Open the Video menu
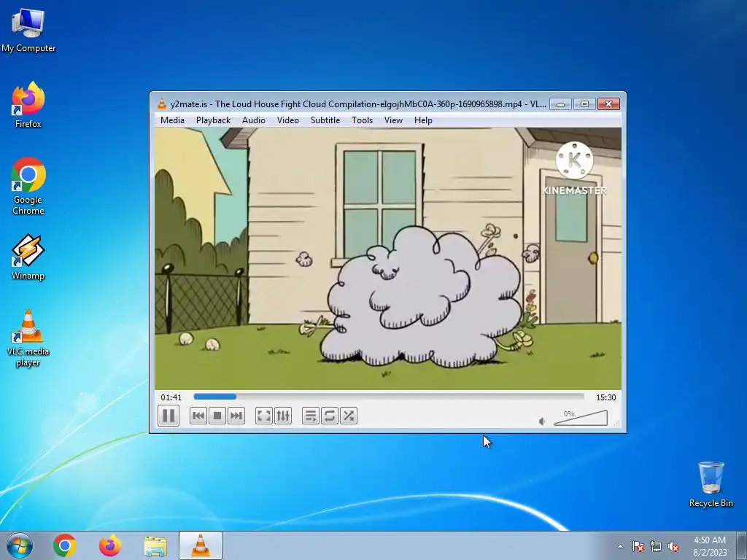The height and width of the screenshot is (560, 747). click(288, 120)
